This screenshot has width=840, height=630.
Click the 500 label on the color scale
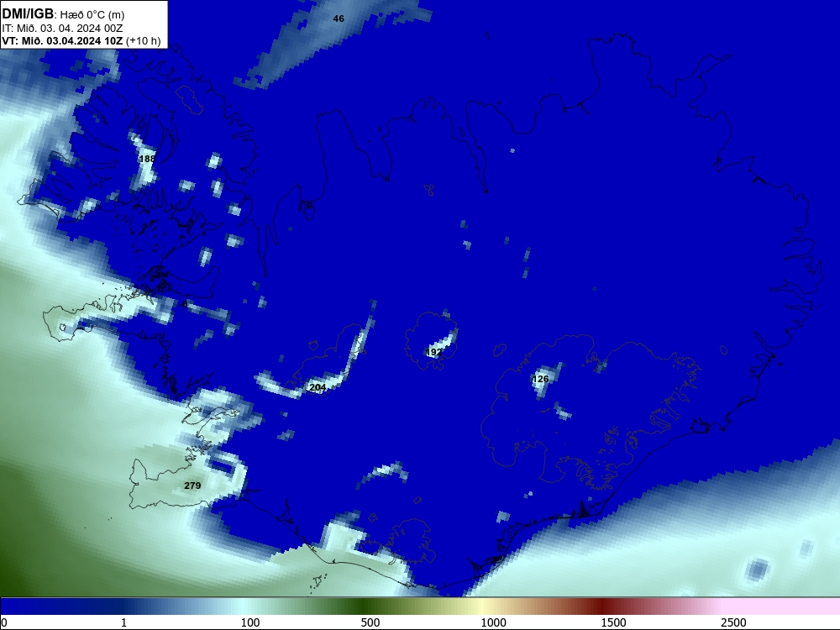[x=370, y=622]
